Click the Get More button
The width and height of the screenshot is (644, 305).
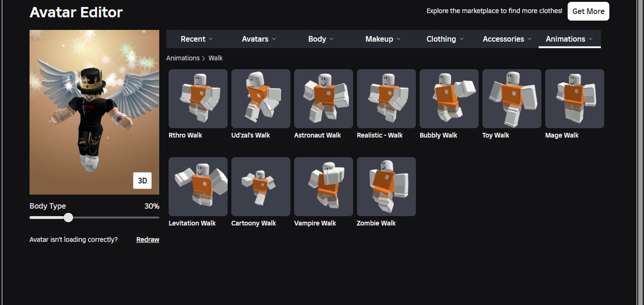point(588,11)
